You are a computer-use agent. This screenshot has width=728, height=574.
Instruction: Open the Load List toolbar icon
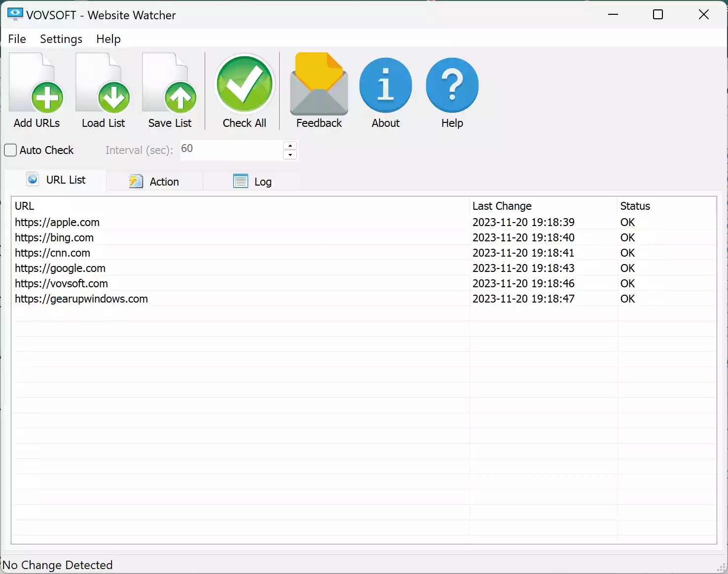(x=104, y=91)
